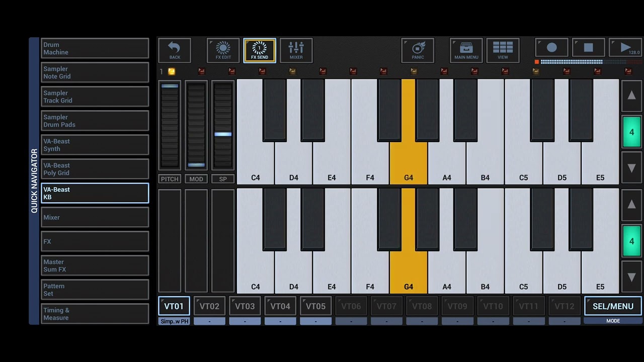Image resolution: width=644 pixels, height=362 pixels.
Task: Click the Pitch wheel slider
Action: pyautogui.click(x=170, y=125)
